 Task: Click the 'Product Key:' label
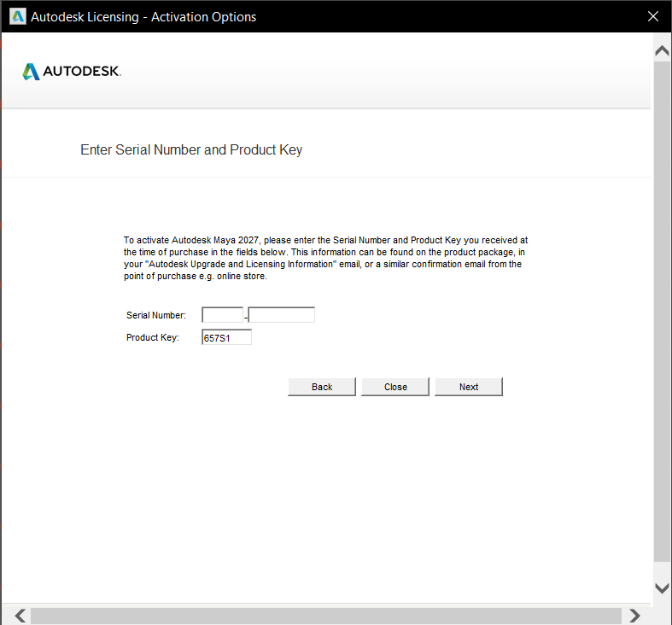point(153,337)
